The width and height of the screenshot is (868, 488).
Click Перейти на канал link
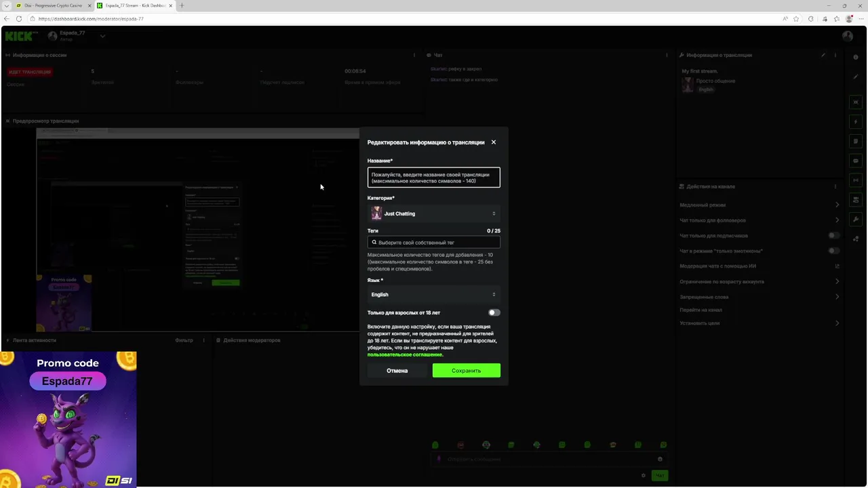click(701, 310)
